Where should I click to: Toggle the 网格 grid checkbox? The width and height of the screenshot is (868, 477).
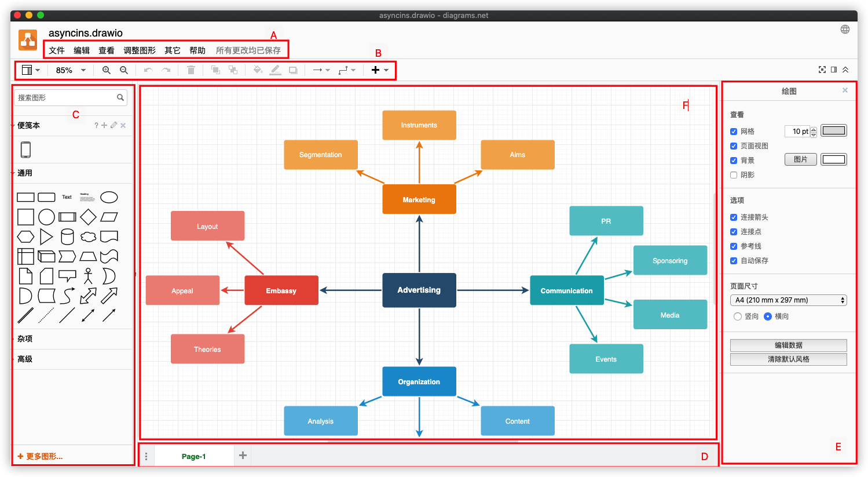(x=734, y=132)
